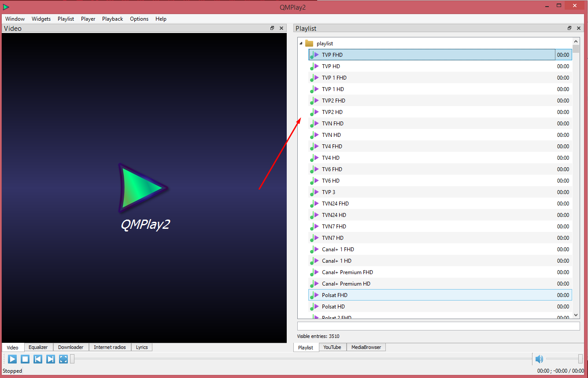
Task: Switch to the Lyrics tab
Action: tap(142, 347)
